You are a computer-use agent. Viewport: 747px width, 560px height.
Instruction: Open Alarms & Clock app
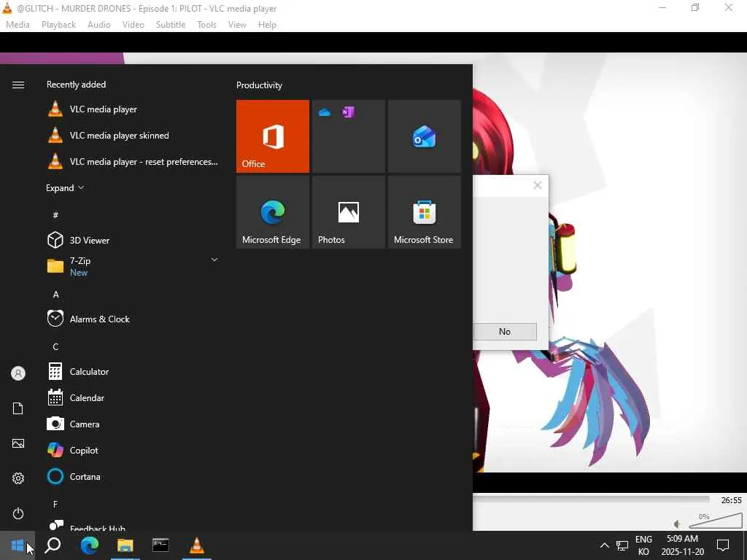pyautogui.click(x=133, y=319)
